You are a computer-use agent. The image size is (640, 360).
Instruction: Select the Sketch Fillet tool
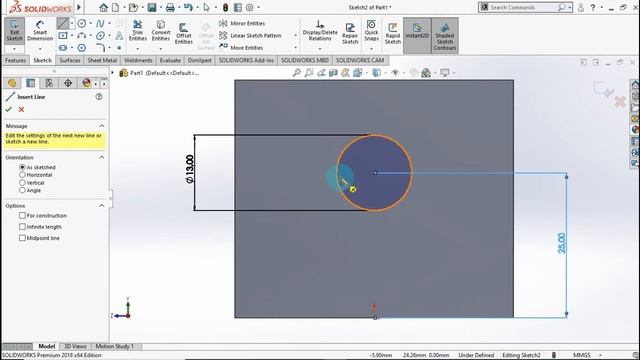point(100,48)
